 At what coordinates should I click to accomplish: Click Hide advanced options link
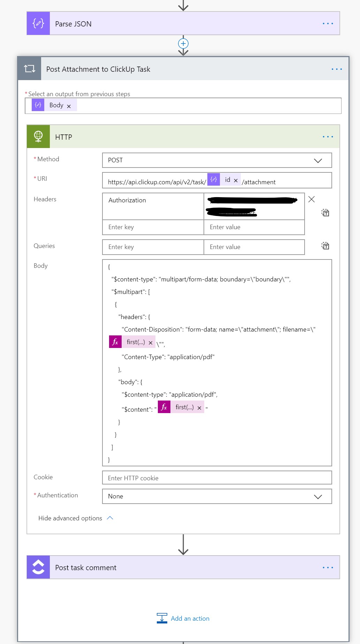[x=70, y=518]
